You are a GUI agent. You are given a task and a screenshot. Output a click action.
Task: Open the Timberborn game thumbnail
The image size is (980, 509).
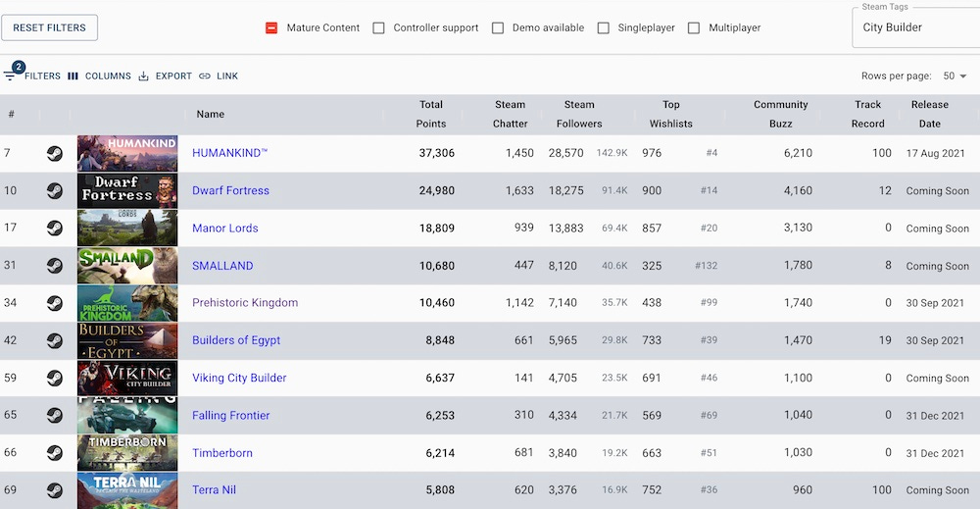click(x=127, y=453)
